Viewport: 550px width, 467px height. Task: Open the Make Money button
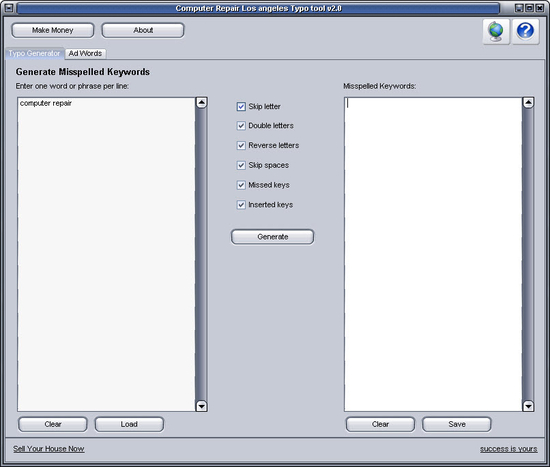click(53, 30)
